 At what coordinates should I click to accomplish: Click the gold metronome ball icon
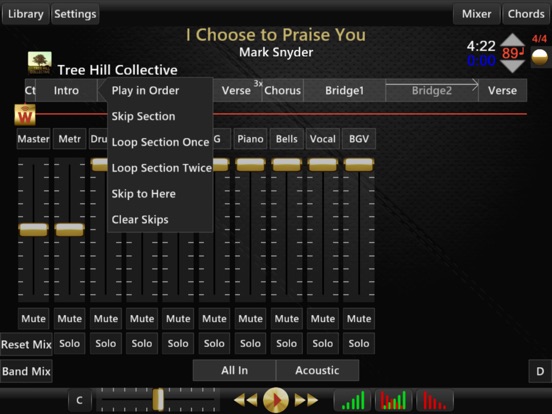coord(539,57)
